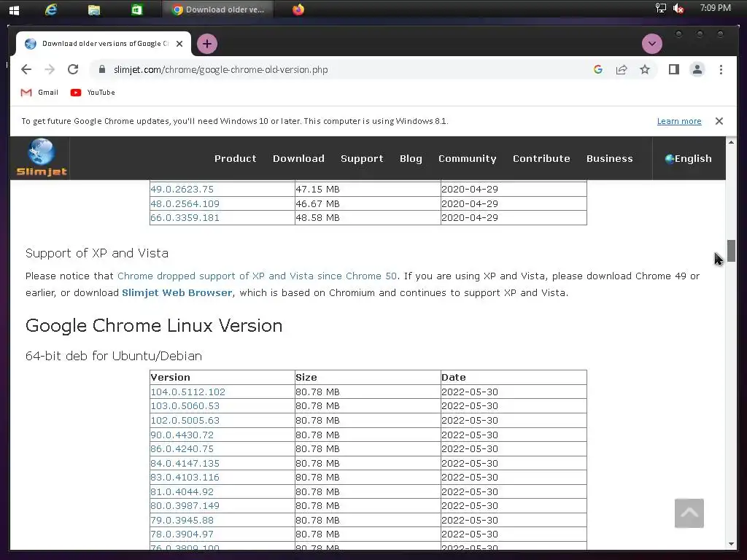Image resolution: width=747 pixels, height=560 pixels.
Task: View site information via lock icon
Action: [101, 69]
